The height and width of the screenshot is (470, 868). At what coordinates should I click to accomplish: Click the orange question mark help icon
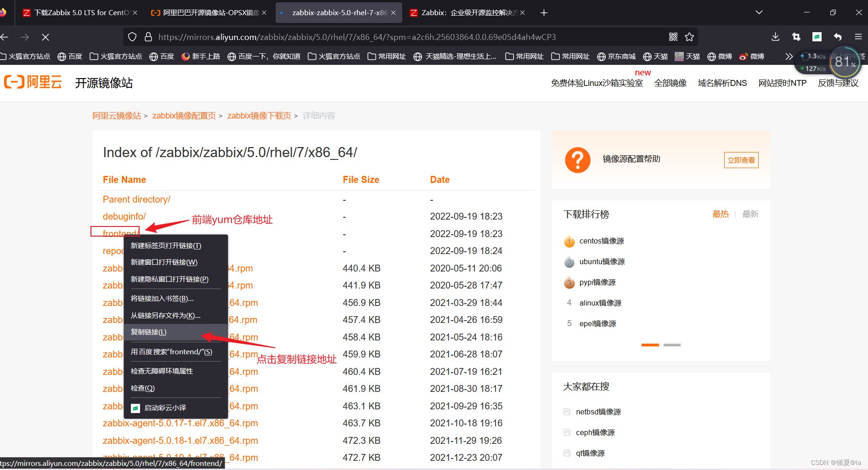[x=577, y=160]
